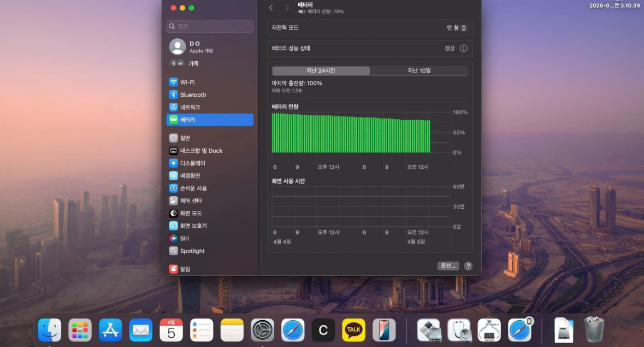Screen dimensions: 644x347
Task: Select 일반 (General) in the sidebar
Action: 185,138
